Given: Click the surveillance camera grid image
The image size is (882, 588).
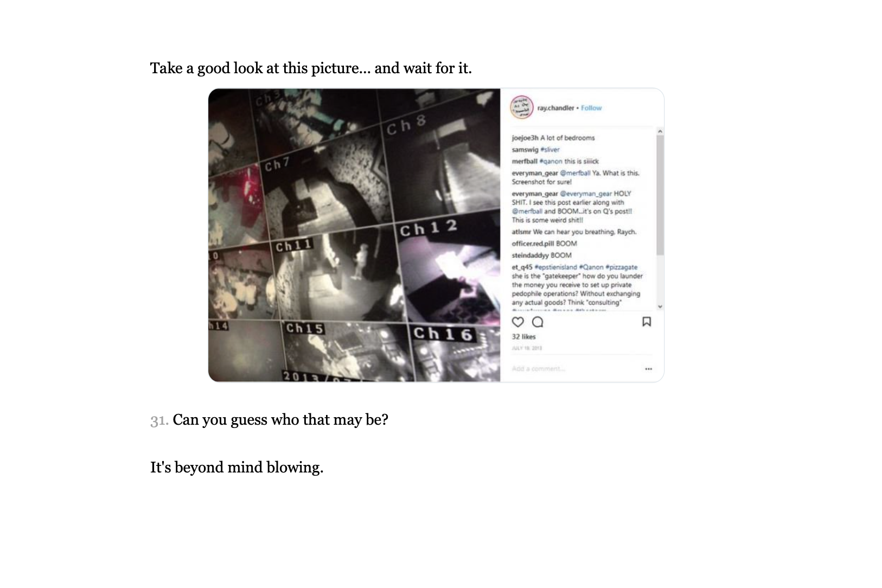Looking at the screenshot, I should 354,235.
